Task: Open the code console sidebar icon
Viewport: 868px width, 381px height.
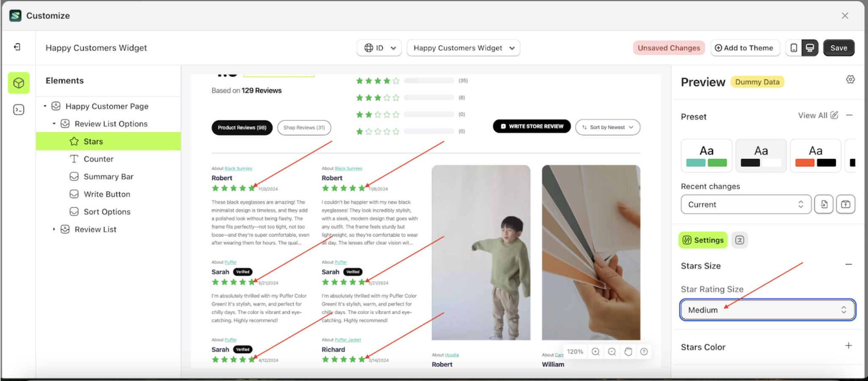Action: pos(19,110)
